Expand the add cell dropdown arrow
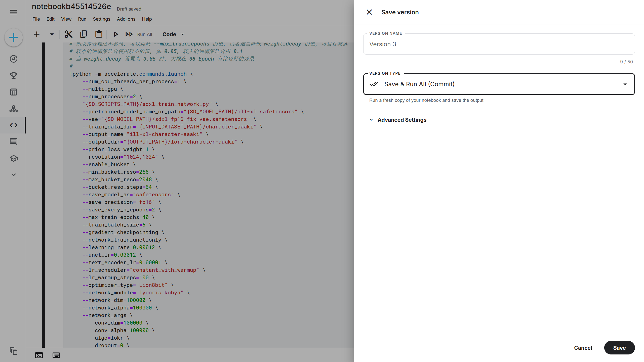Image resolution: width=644 pixels, height=362 pixels. 52,34
